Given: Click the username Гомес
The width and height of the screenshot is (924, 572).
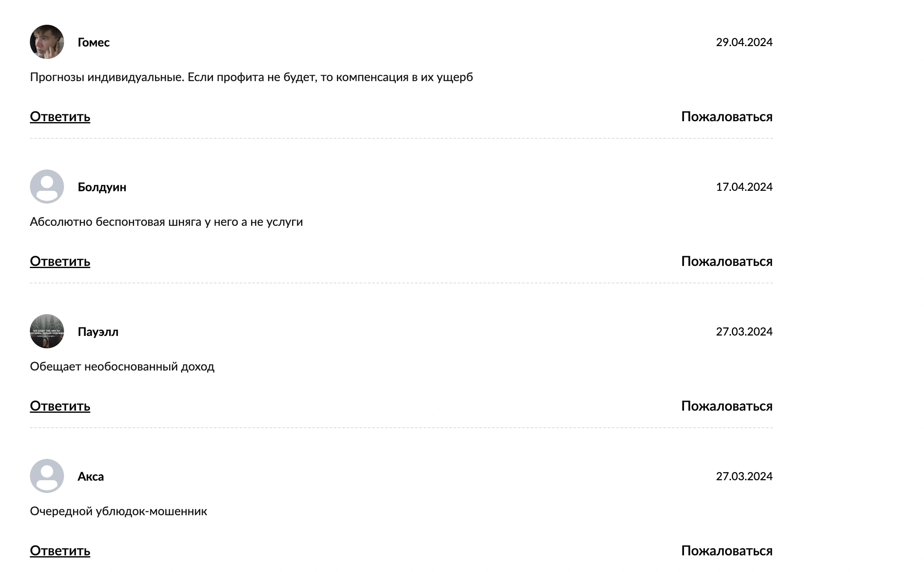Looking at the screenshot, I should pyautogui.click(x=94, y=42).
